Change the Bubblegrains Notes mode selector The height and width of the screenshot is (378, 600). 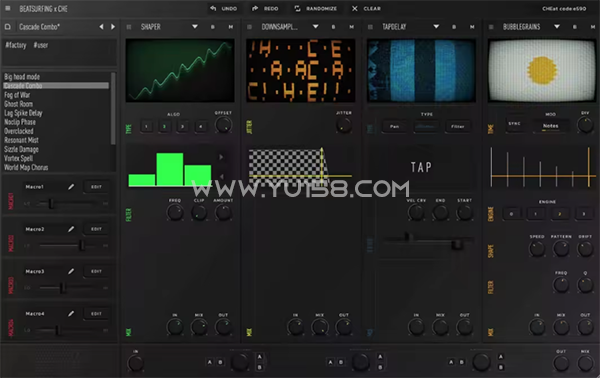pyautogui.click(x=550, y=126)
